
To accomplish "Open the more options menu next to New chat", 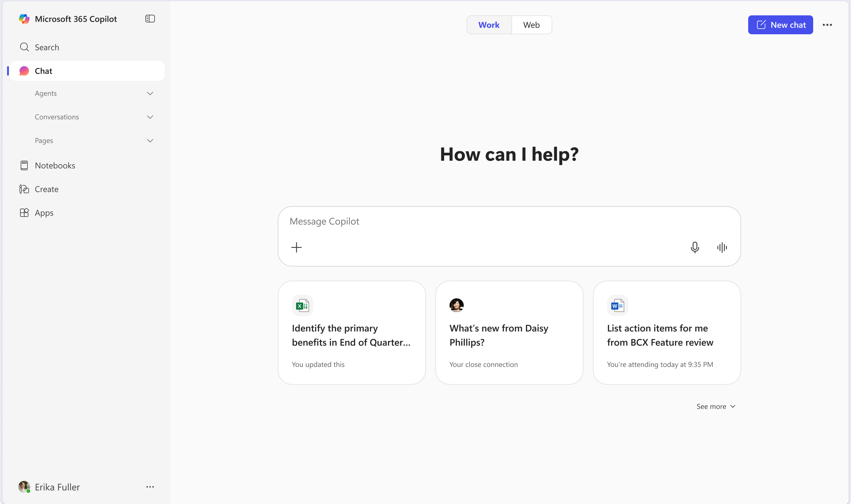I will coord(827,25).
